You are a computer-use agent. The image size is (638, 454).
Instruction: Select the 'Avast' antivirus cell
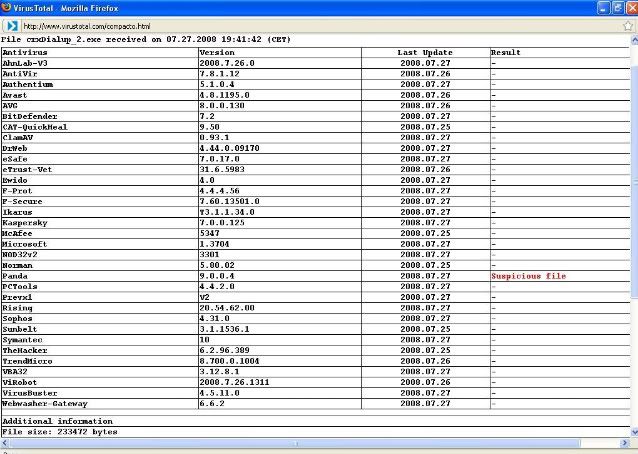click(x=100, y=95)
